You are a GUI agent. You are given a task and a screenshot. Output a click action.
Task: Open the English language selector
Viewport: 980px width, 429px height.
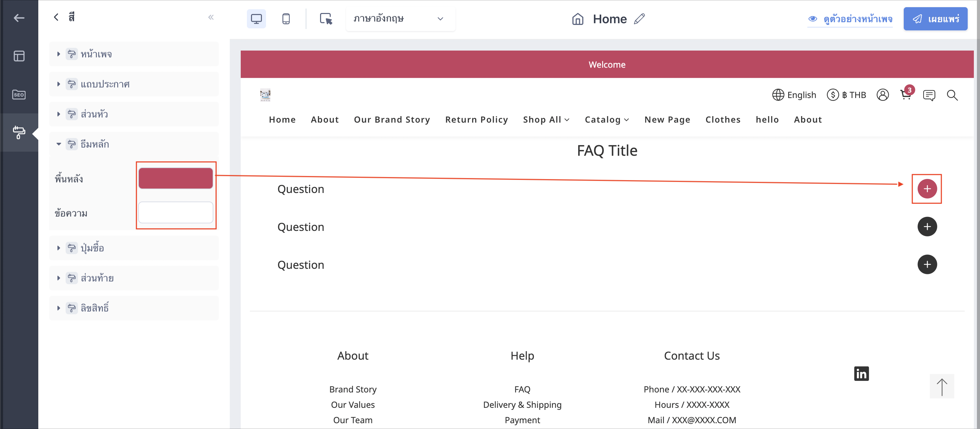coord(794,95)
